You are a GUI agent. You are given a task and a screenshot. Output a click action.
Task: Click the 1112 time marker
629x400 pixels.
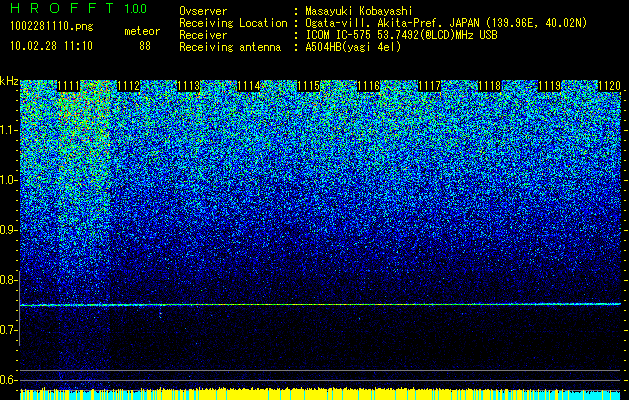[128, 86]
